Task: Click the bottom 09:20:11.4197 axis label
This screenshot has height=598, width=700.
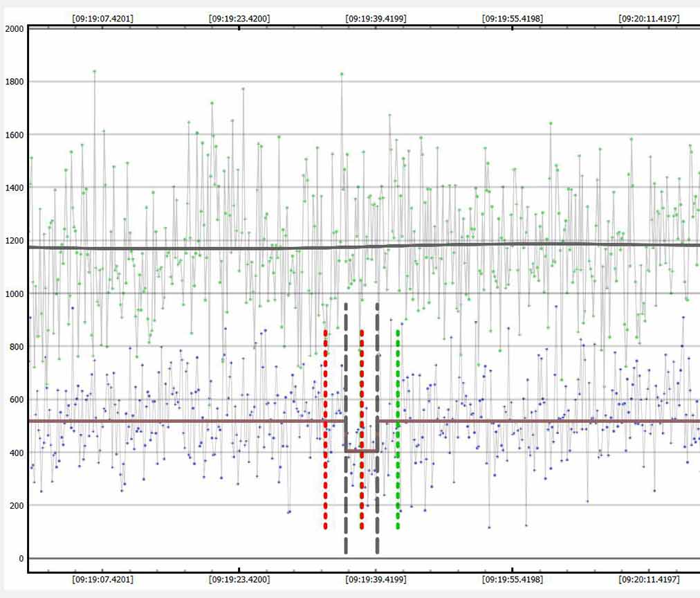Action: click(x=649, y=579)
